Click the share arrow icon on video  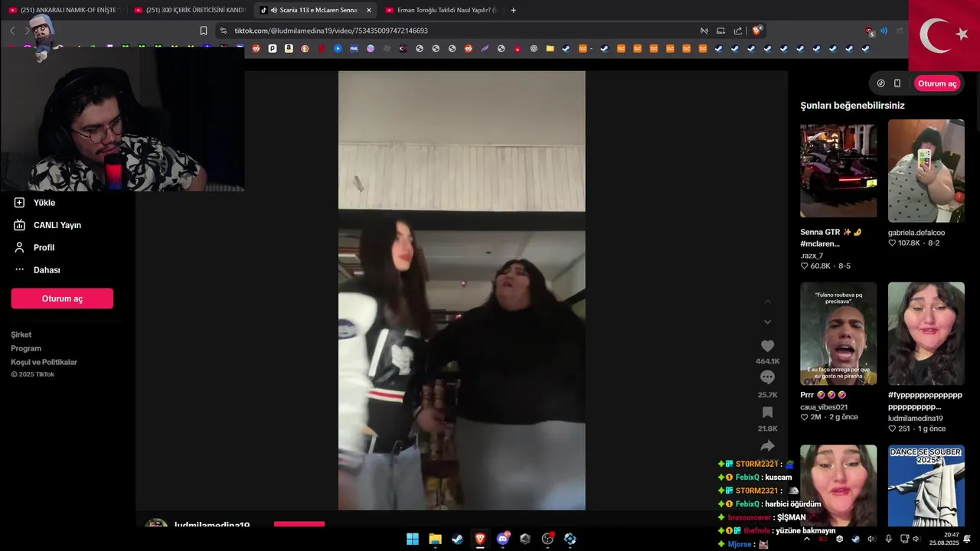[x=767, y=445]
